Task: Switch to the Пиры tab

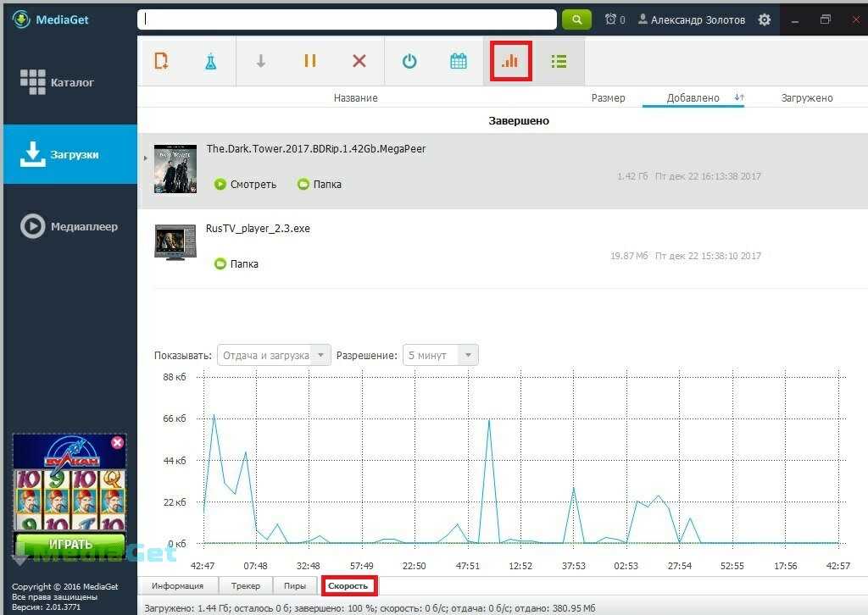Action: [x=295, y=585]
